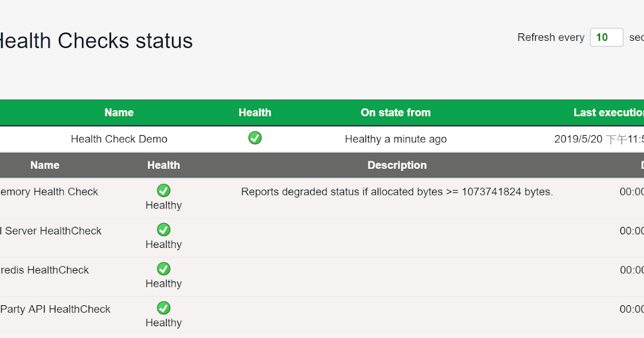Click the Description column header in gray bar

(397, 165)
